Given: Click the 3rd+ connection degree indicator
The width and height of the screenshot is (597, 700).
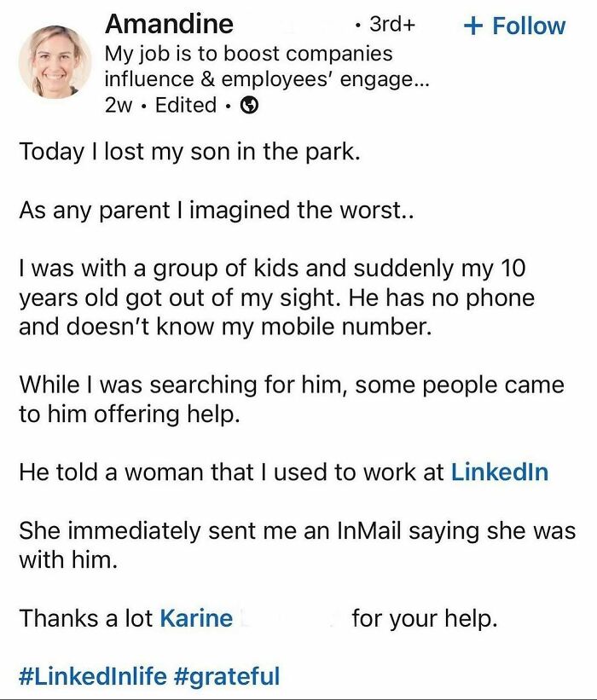Looking at the screenshot, I should 390,24.
